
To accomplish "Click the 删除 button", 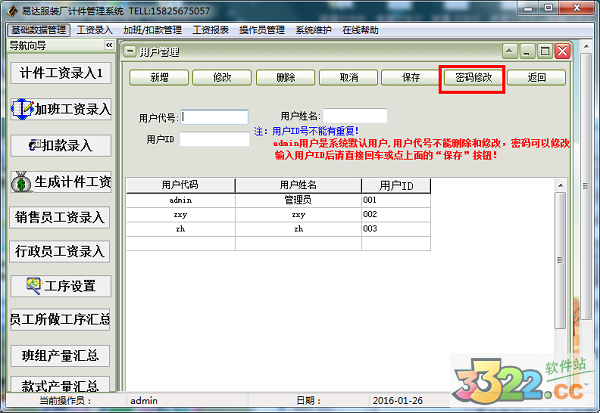I will (x=285, y=78).
